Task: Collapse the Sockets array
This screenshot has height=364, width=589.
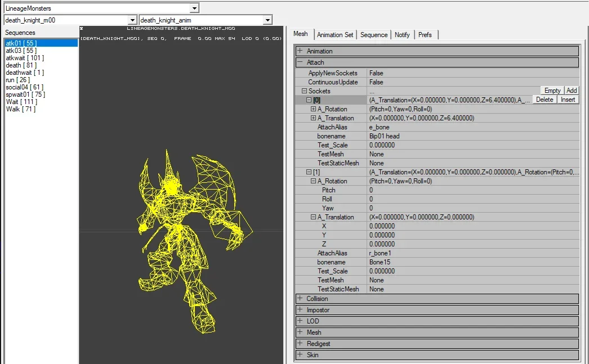Action: (304, 91)
